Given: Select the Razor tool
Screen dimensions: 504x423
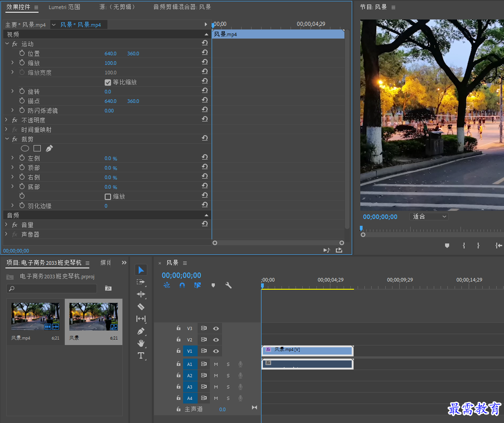Looking at the screenshot, I should (x=141, y=306).
